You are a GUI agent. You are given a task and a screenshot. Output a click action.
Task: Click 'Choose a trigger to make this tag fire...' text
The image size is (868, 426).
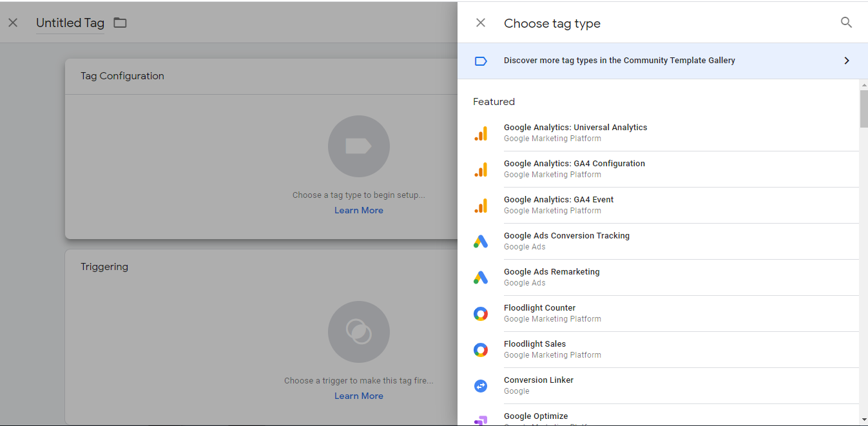point(359,381)
